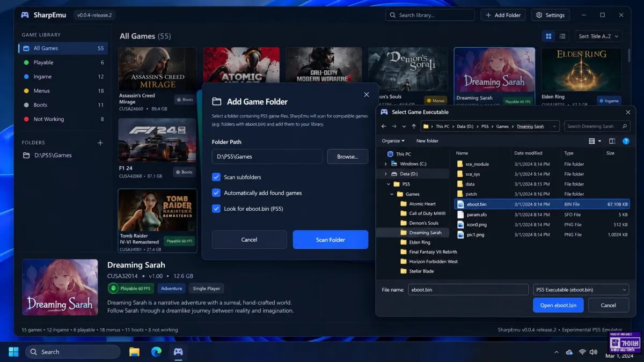The width and height of the screenshot is (644, 362).
Task: Expand the address bar history dropdown
Action: pos(554,127)
